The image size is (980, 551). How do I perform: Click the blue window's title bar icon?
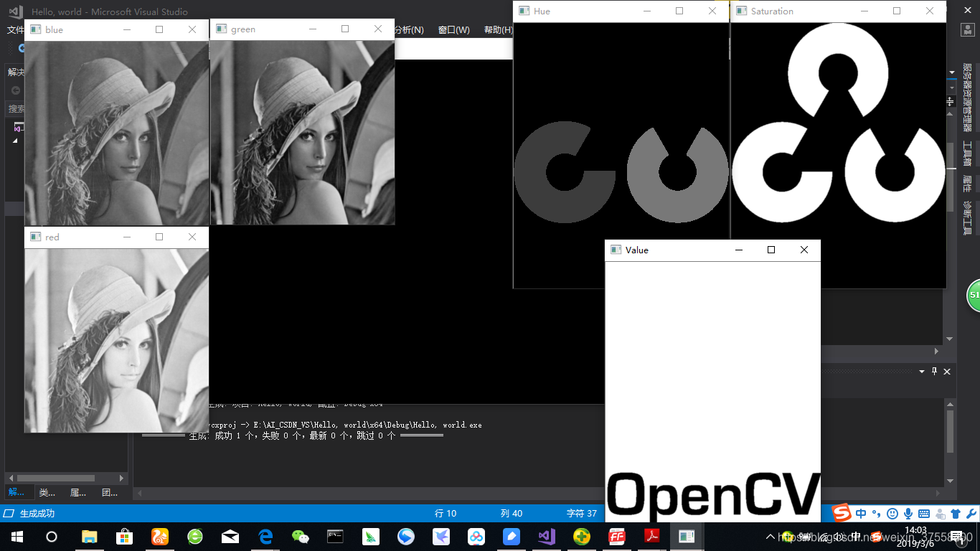(35, 29)
